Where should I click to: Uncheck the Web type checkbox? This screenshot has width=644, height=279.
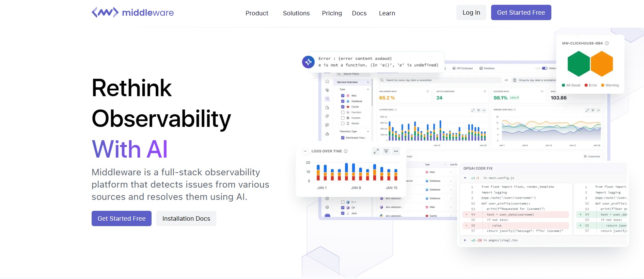click(x=343, y=96)
